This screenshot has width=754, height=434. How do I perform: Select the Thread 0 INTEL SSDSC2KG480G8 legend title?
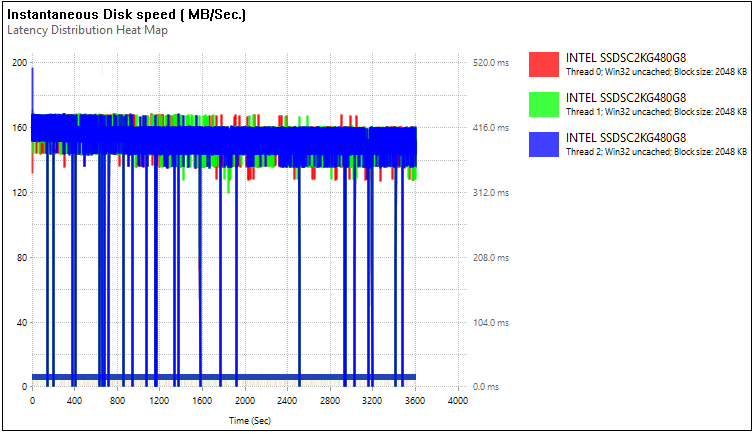(x=626, y=58)
